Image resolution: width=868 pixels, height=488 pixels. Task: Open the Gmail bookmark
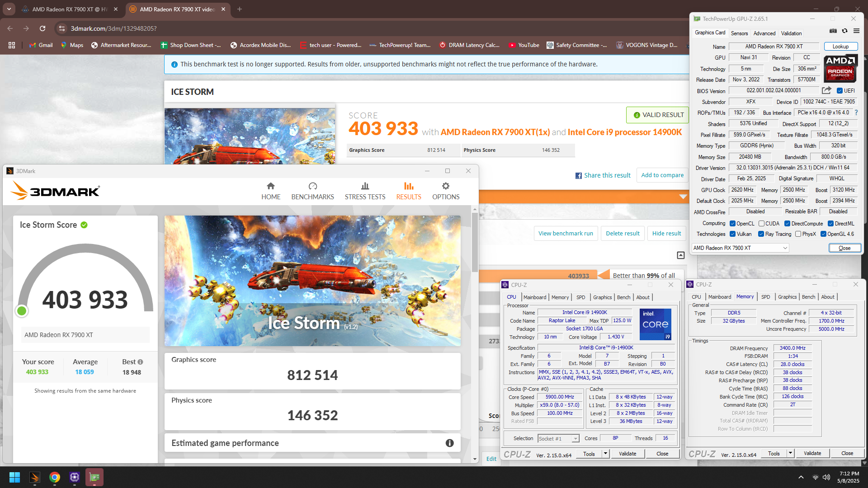pyautogui.click(x=41, y=45)
